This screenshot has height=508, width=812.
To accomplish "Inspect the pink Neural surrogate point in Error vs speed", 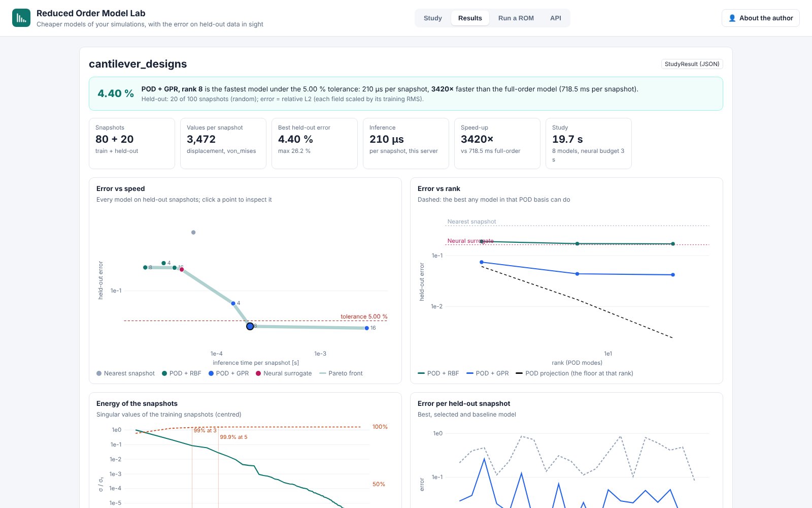I will (x=182, y=269).
